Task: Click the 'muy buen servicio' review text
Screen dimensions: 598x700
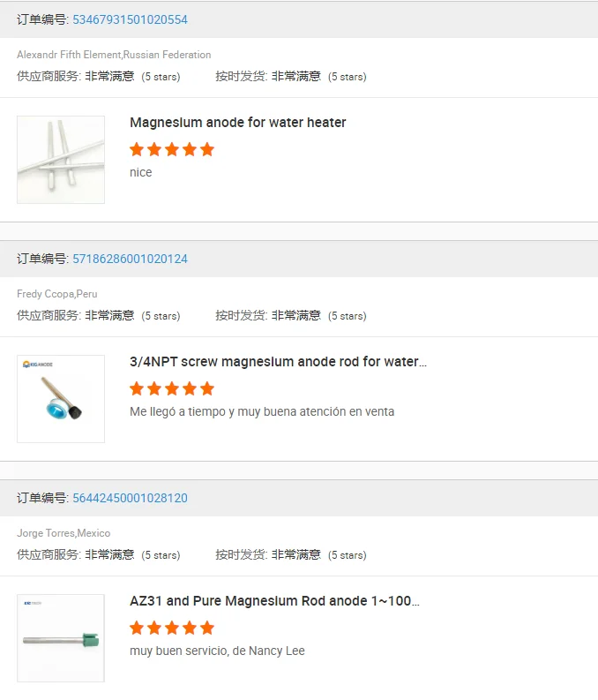Action: [x=217, y=651]
